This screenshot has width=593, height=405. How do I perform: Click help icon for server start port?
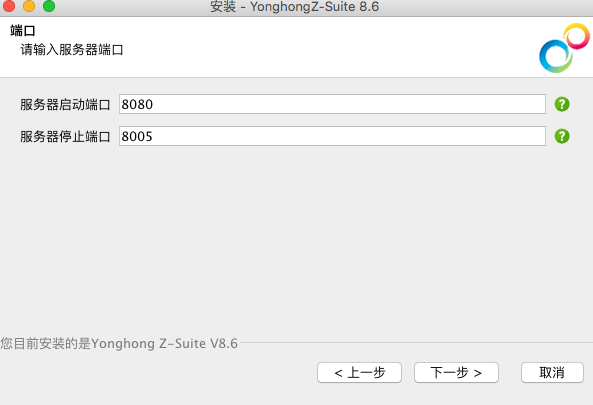[562, 104]
